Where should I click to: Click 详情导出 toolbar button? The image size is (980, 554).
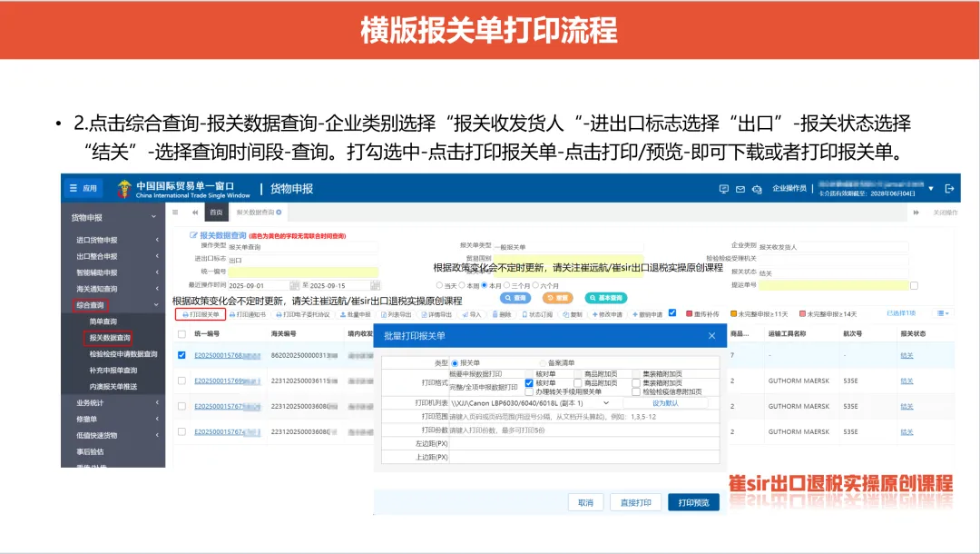coord(436,314)
